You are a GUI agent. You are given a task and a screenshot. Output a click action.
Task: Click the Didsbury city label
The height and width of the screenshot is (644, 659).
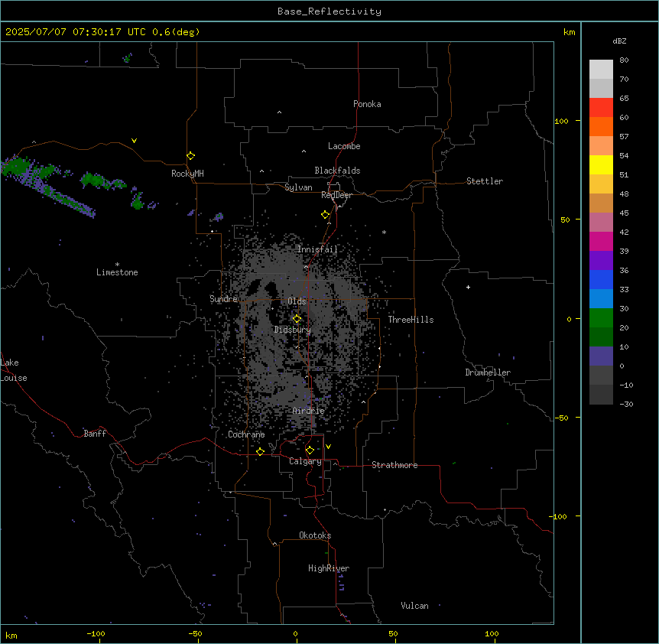point(293,330)
